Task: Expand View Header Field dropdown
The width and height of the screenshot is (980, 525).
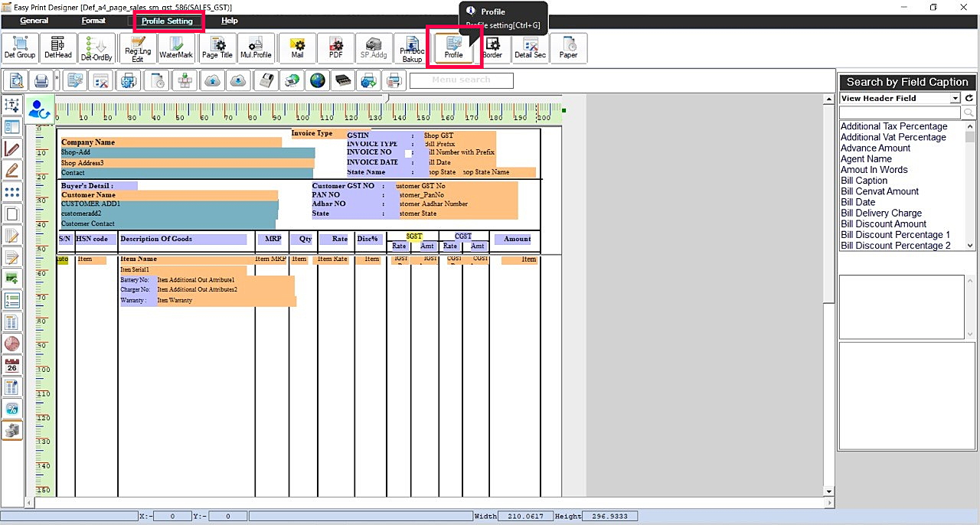Action: [x=955, y=98]
